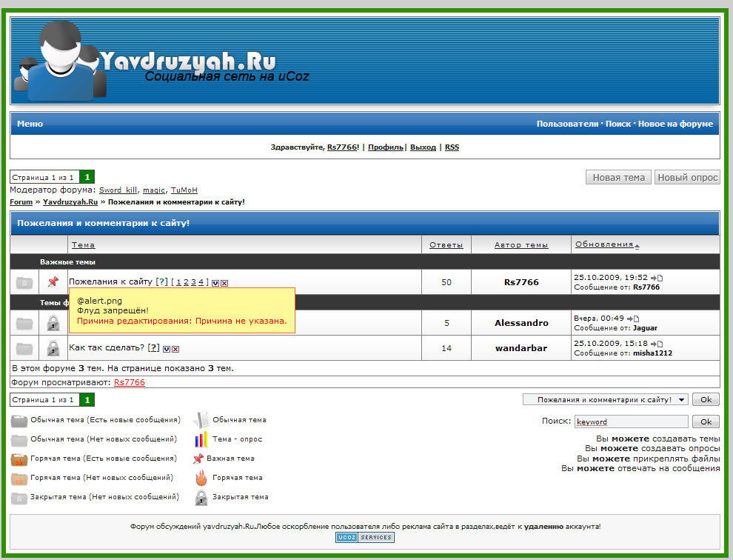The width and height of the screenshot is (733, 560).
Task: Click the legend icon for Обычная тема (Есть новые сообщения)
Action: (x=19, y=421)
